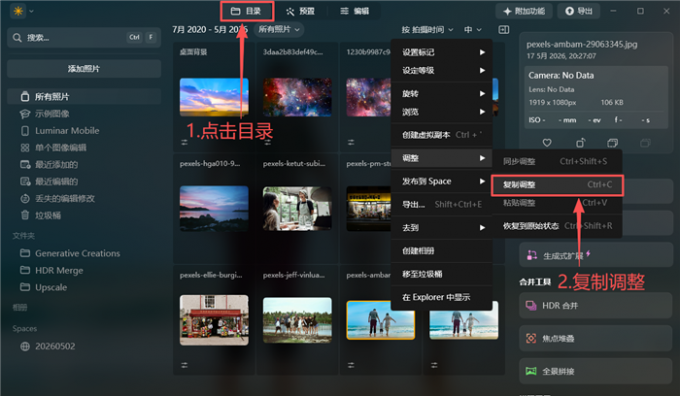Select 粘贴调整 in the submenu

click(557, 203)
